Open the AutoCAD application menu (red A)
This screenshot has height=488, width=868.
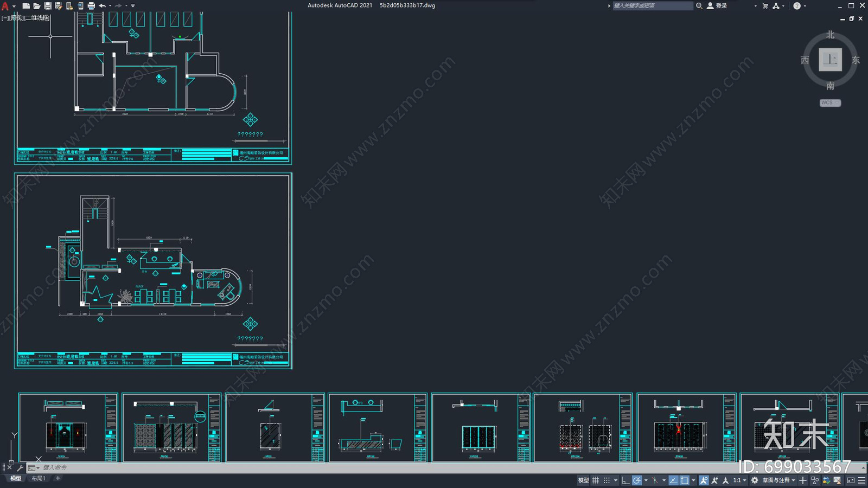click(x=5, y=6)
